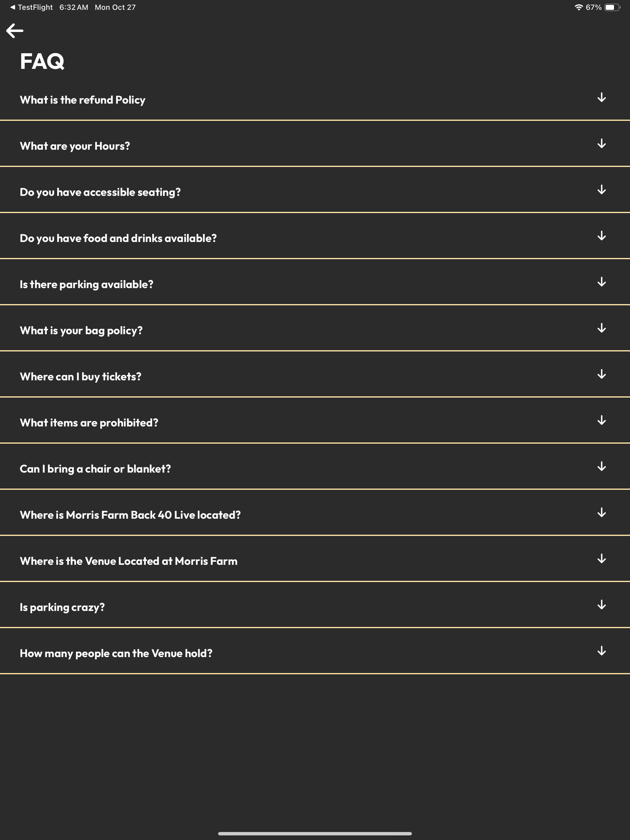Viewport: 630px width, 840px height.
Task: Tap the home indicator bar at bottom
Action: pos(315,834)
